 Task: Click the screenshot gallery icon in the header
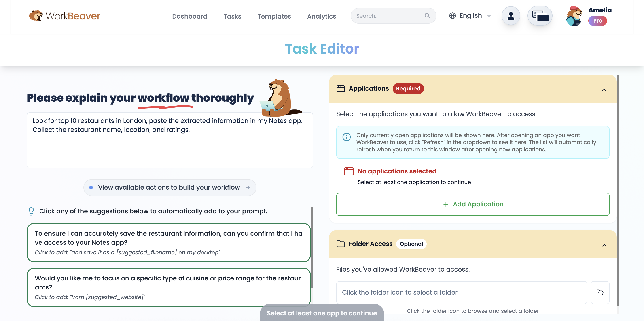click(x=540, y=15)
